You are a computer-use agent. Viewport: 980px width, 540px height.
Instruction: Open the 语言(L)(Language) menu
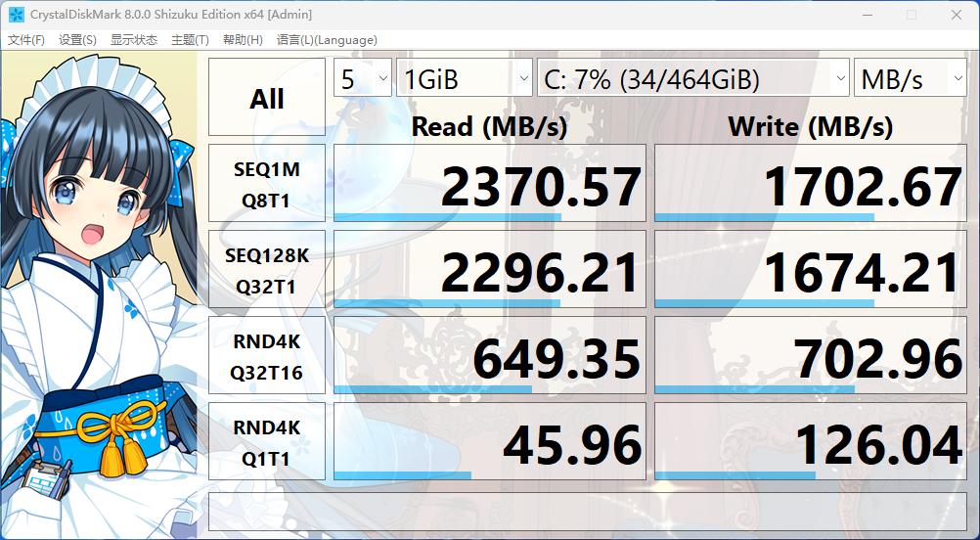(327, 40)
